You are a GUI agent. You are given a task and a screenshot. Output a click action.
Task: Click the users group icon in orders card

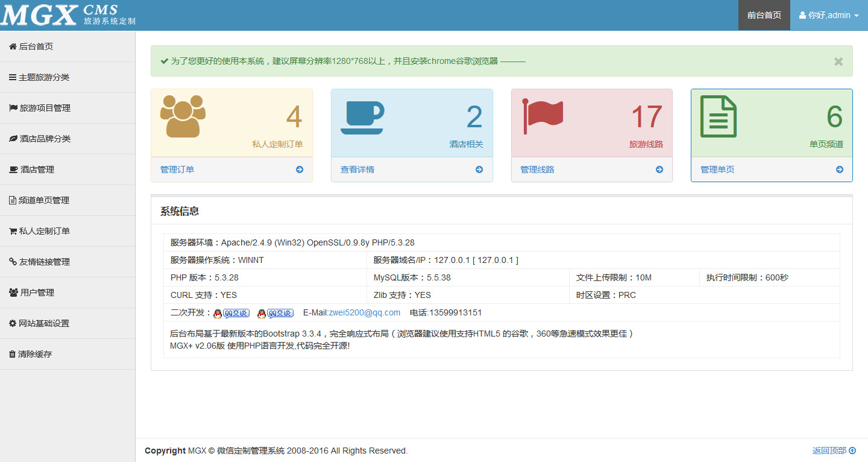pyautogui.click(x=183, y=116)
